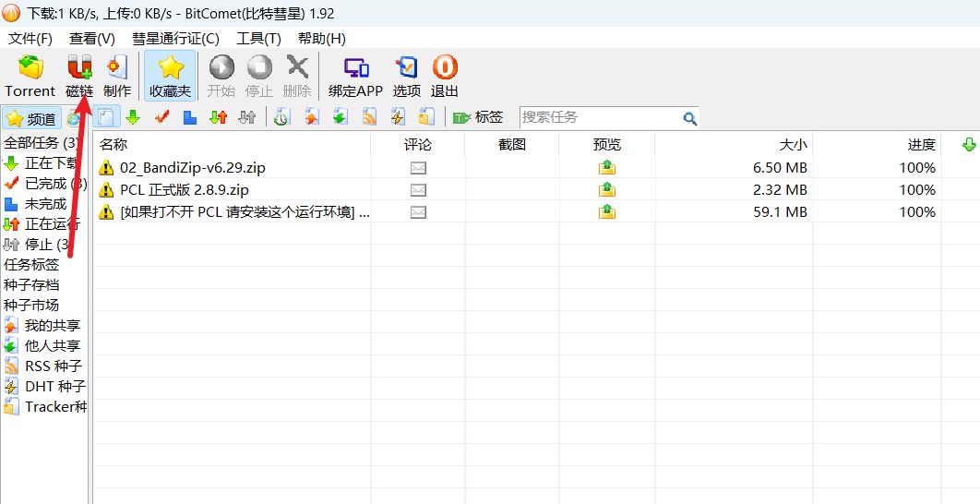This screenshot has width=980, height=504.
Task: Filter stopped tasks via grey arrows icon
Action: [247, 117]
